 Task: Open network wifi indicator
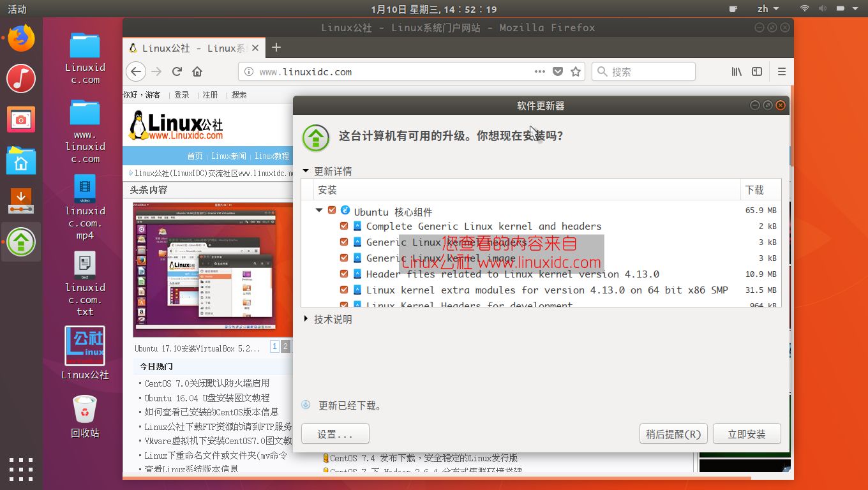coord(804,9)
